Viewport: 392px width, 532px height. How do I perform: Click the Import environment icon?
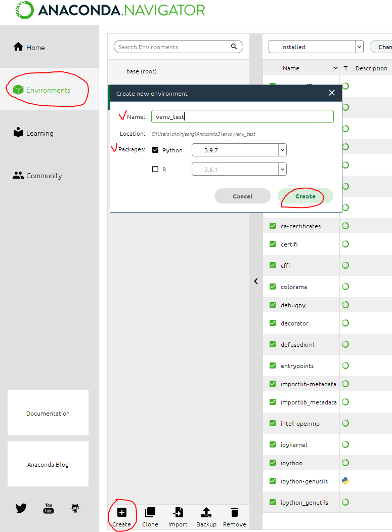point(178,512)
